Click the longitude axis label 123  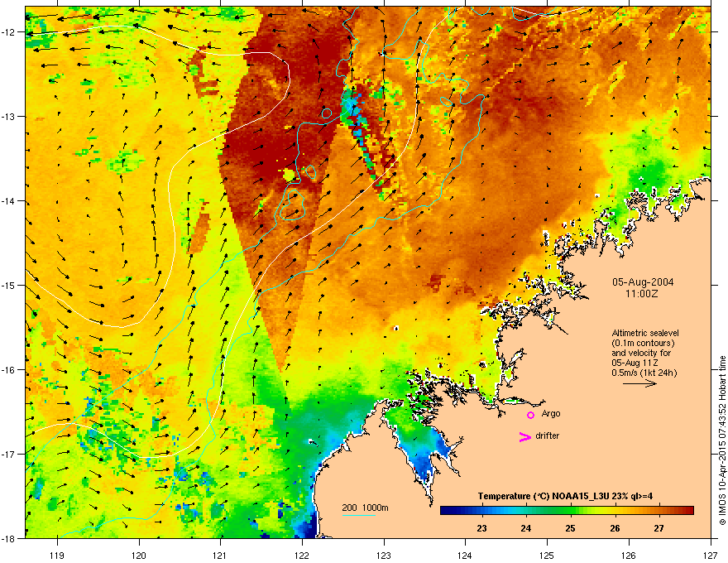pyautogui.click(x=384, y=555)
